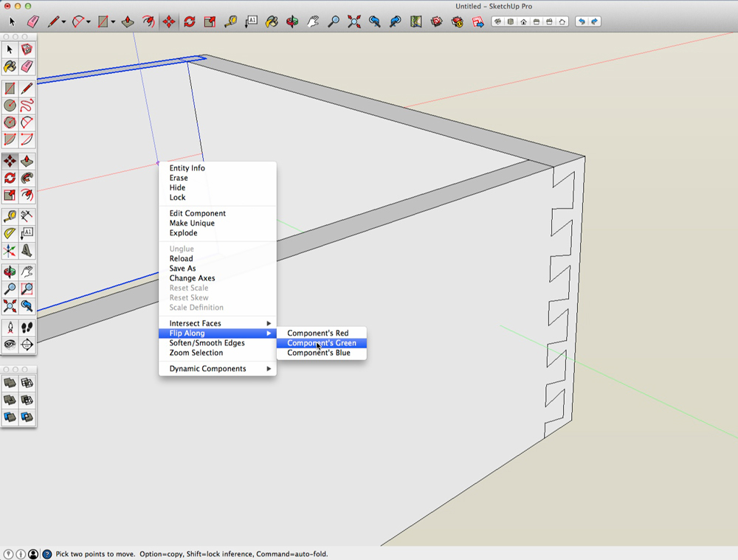
Task: Switch to the Iso standard view button
Action: pyautogui.click(x=498, y=22)
